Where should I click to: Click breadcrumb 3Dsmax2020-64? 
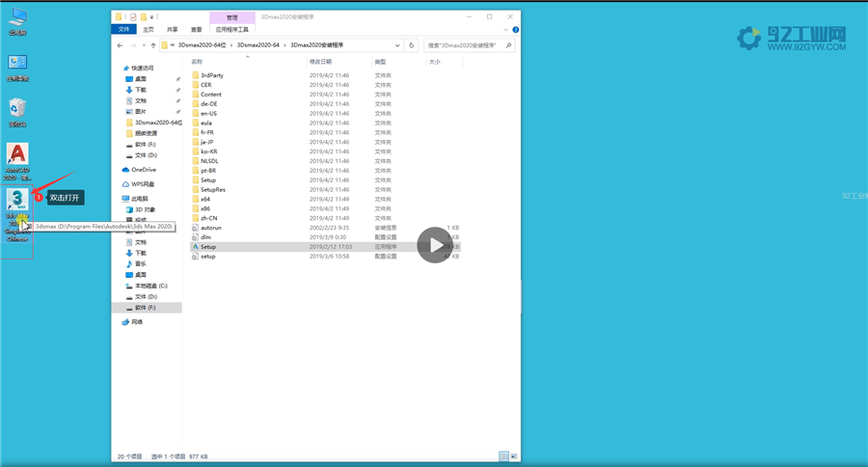[258, 45]
